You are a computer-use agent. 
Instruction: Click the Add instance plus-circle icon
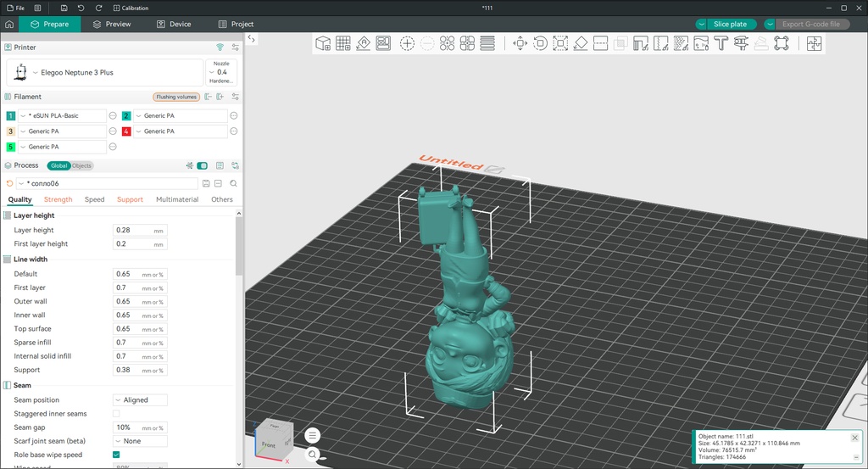[407, 43]
